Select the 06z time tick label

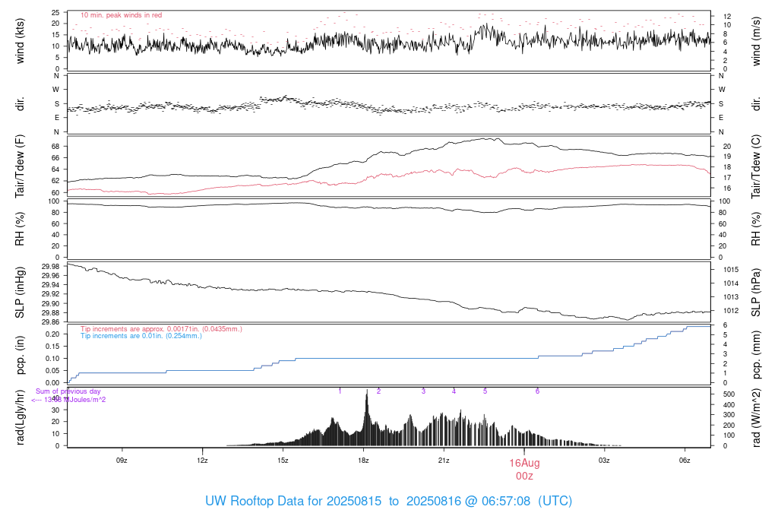click(685, 460)
